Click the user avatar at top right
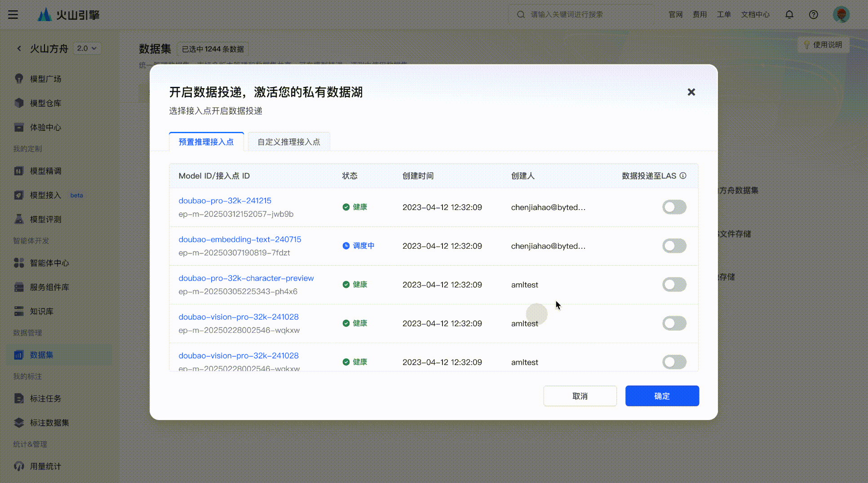Image resolution: width=868 pixels, height=483 pixels. (841, 14)
